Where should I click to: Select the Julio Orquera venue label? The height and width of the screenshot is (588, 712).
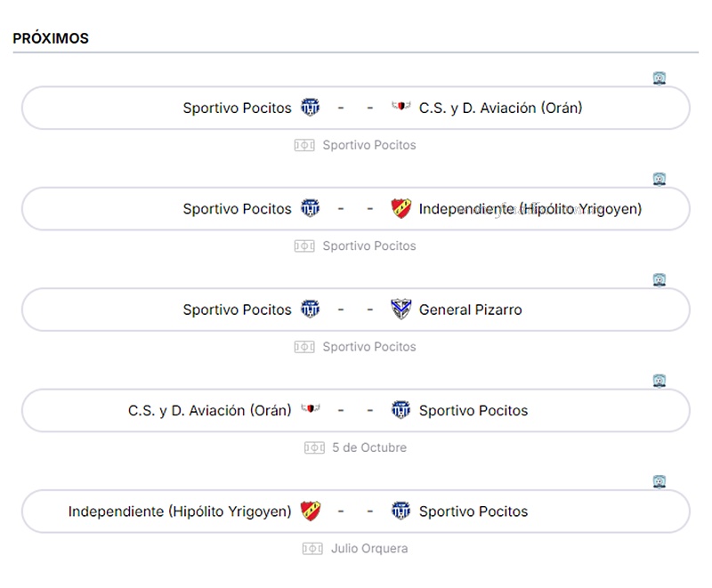coord(368,549)
